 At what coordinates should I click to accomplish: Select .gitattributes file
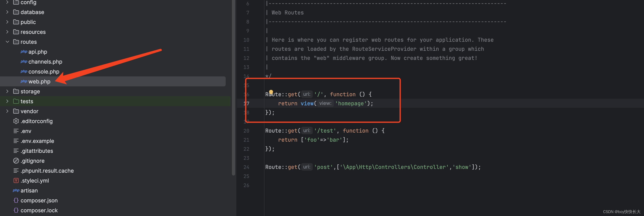(x=37, y=151)
